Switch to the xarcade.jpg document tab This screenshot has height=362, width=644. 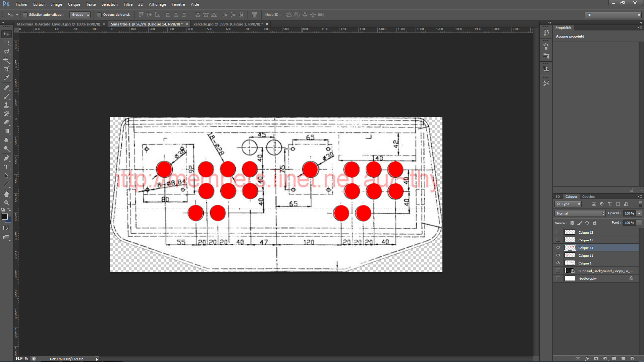click(x=228, y=24)
